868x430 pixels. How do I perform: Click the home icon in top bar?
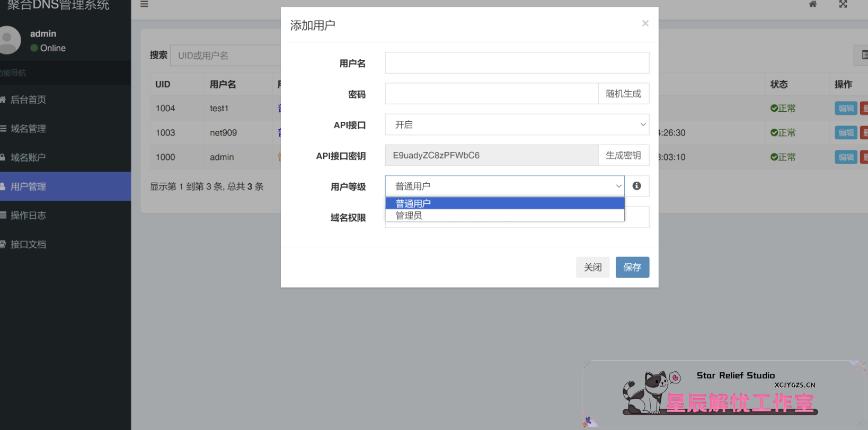[x=812, y=5]
